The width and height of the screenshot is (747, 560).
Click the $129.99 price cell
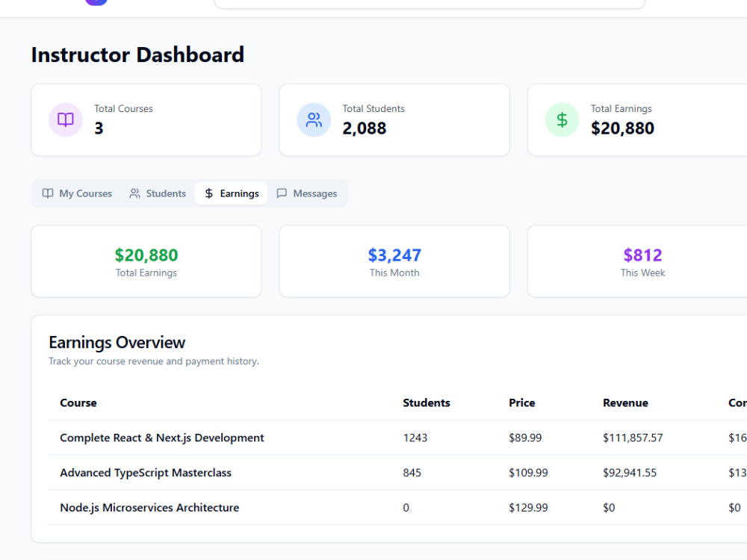[528, 508]
